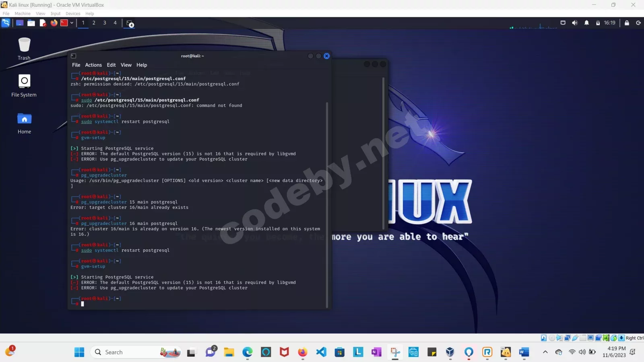Open the terminal Help menu
The height and width of the screenshot is (362, 644).
click(142, 65)
